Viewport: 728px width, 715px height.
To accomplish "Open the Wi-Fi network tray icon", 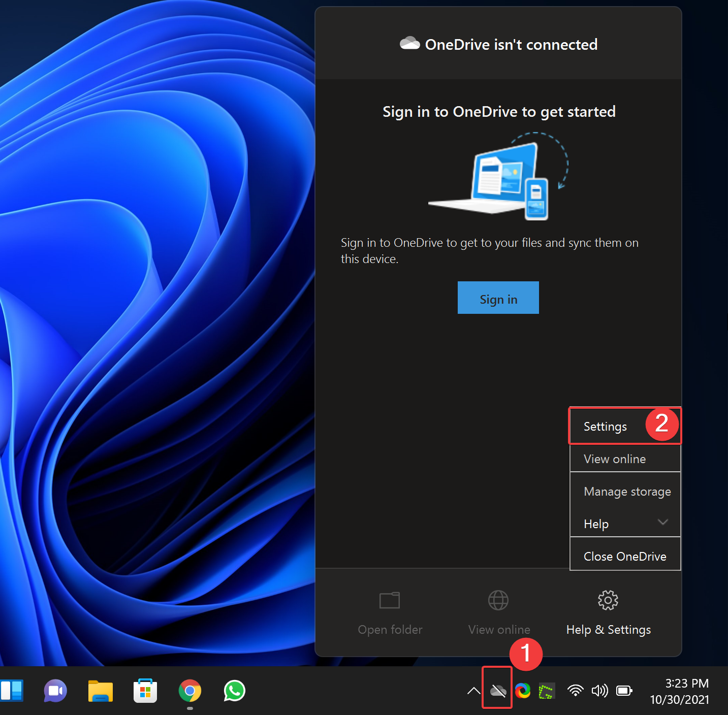I will tap(575, 690).
